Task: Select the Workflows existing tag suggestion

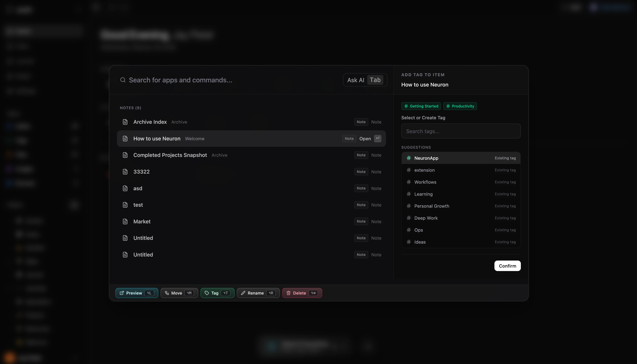Action: click(461, 182)
